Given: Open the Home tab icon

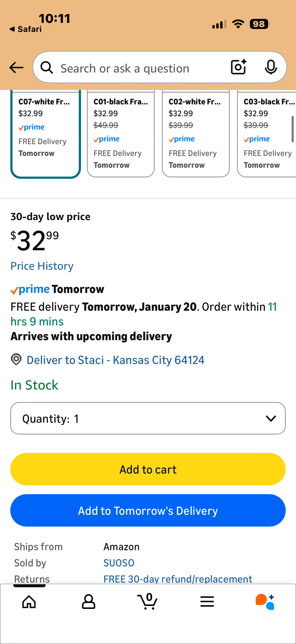Looking at the screenshot, I should (x=29, y=602).
